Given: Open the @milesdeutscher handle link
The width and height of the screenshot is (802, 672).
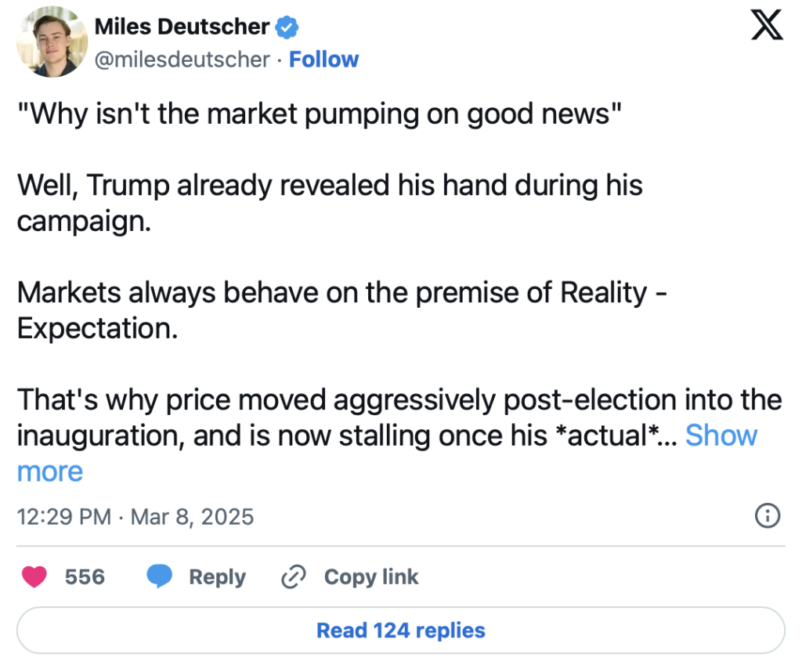Looking at the screenshot, I should [x=182, y=60].
